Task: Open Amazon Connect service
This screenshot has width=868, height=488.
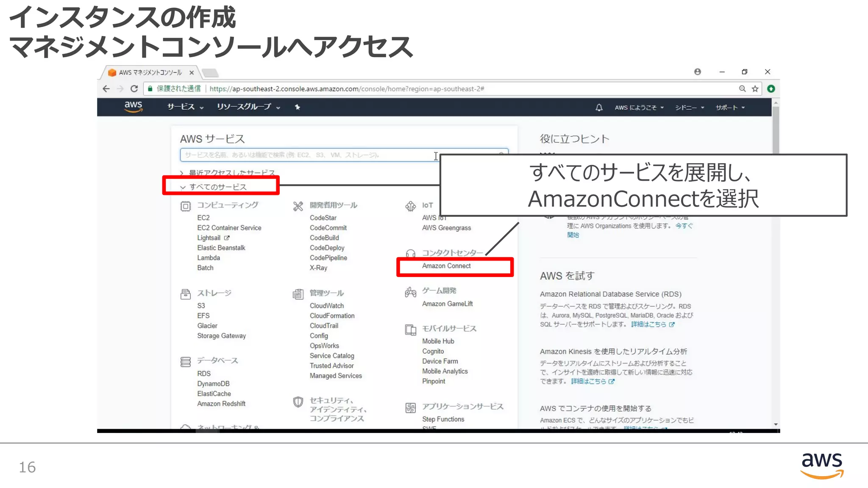Action: click(446, 266)
